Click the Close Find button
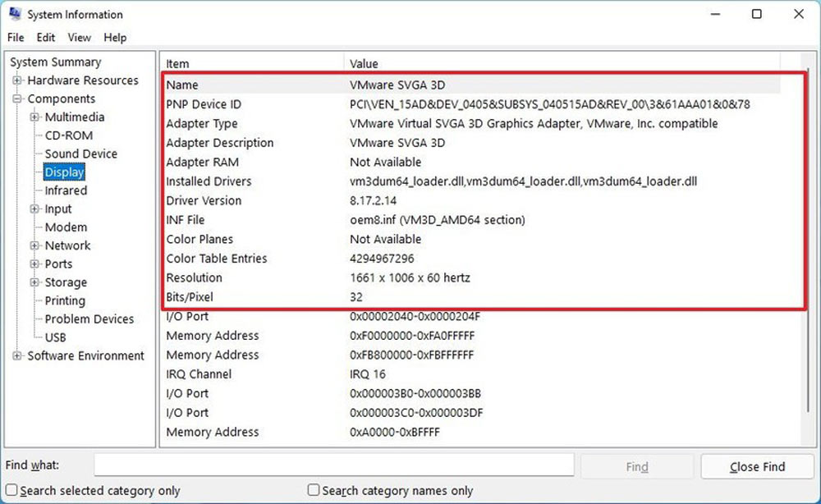821x504 pixels. [x=757, y=466]
